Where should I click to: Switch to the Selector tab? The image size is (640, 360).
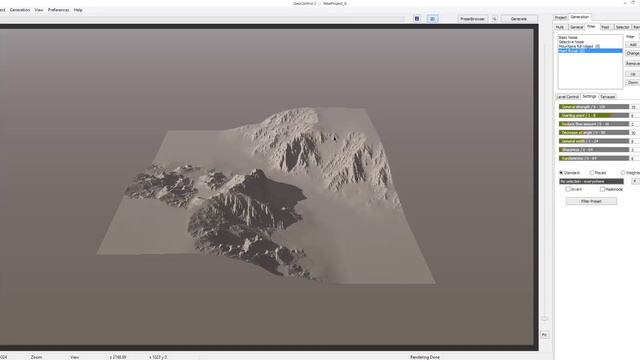pos(622,27)
